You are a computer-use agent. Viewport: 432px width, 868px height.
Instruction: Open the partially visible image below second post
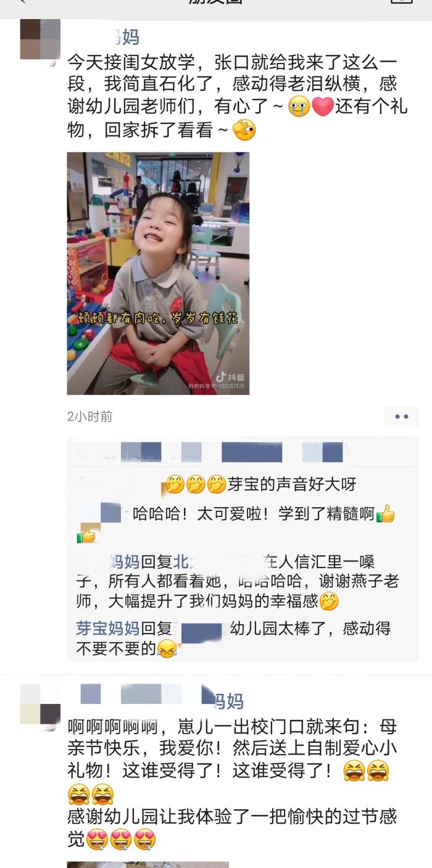tap(148, 865)
